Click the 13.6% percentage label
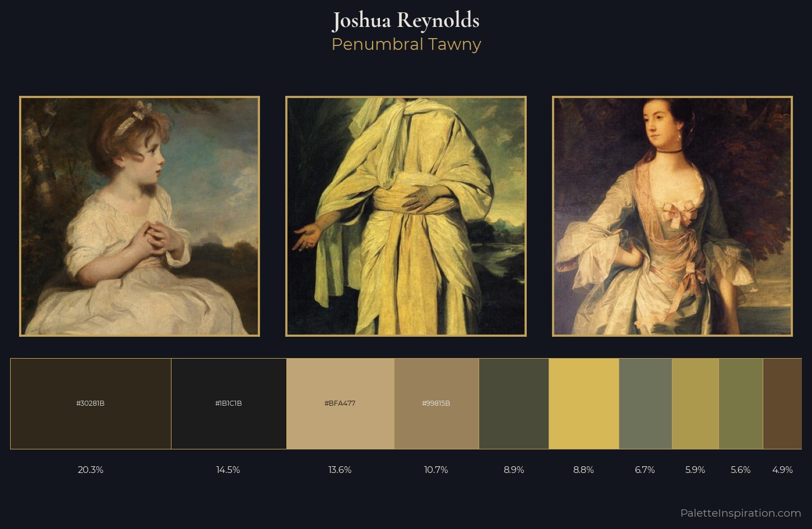812x529 pixels. (x=340, y=470)
